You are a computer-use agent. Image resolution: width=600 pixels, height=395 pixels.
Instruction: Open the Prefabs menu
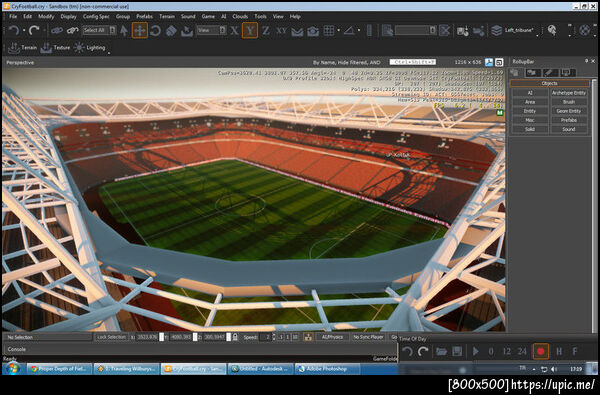pos(144,16)
